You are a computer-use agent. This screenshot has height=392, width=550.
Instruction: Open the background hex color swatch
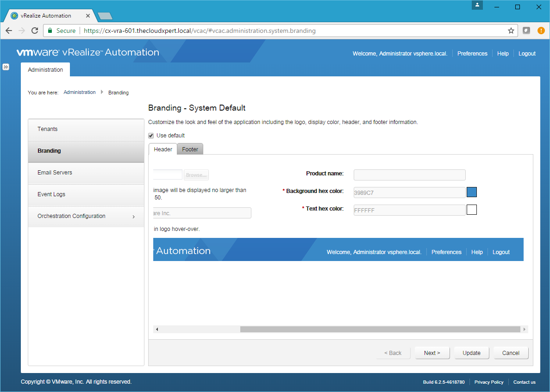coord(471,192)
